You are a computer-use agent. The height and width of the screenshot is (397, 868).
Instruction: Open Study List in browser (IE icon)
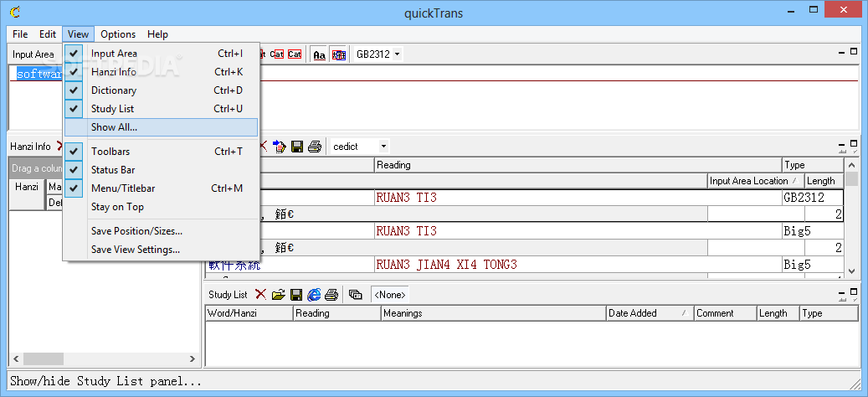click(x=314, y=295)
